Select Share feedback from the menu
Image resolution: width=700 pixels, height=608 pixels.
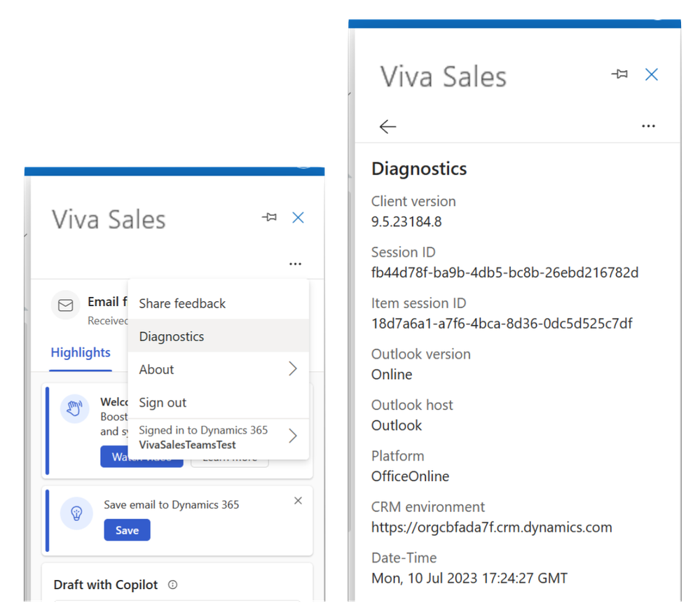(x=219, y=303)
